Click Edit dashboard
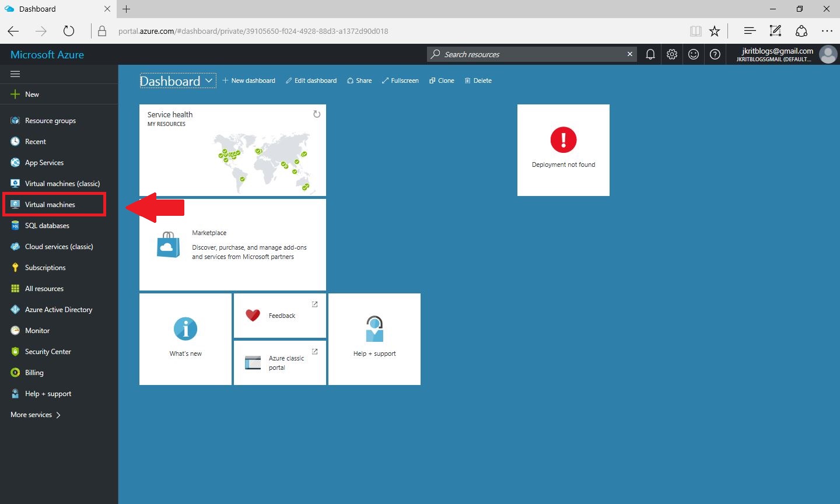 tap(311, 80)
